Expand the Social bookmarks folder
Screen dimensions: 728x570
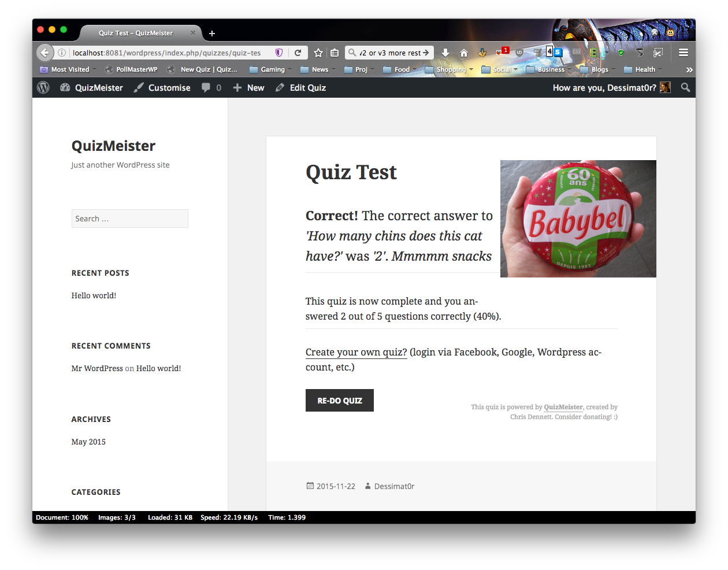tap(500, 69)
